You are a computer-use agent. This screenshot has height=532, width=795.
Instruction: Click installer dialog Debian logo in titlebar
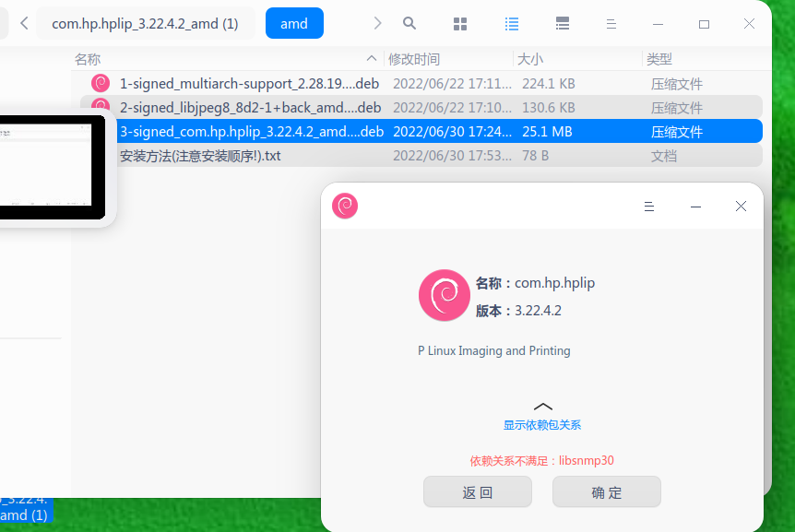click(345, 206)
